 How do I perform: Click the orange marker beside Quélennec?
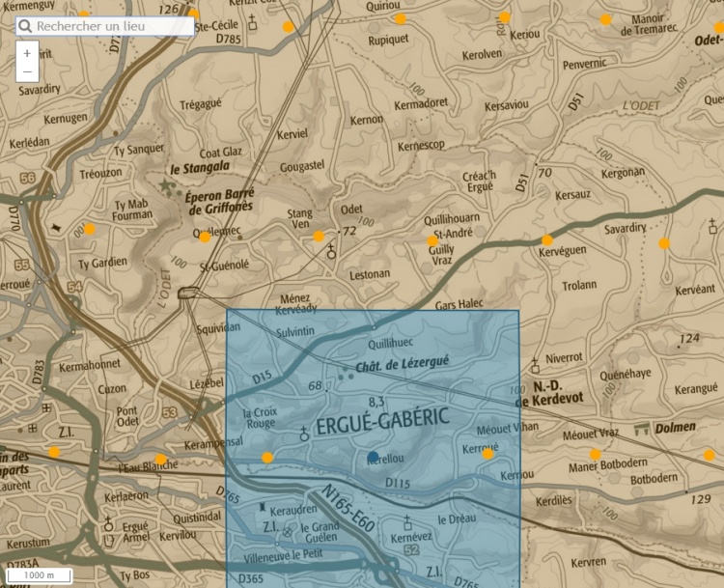click(x=205, y=237)
